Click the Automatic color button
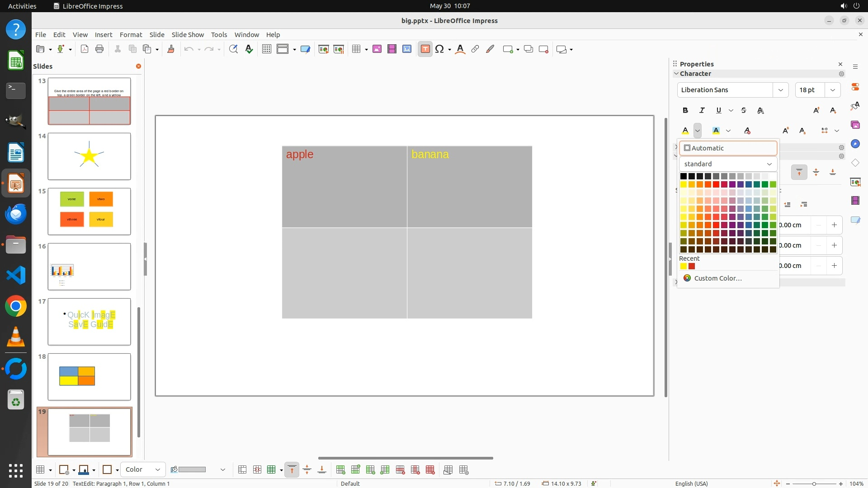This screenshot has height=488, width=868. pos(728,148)
